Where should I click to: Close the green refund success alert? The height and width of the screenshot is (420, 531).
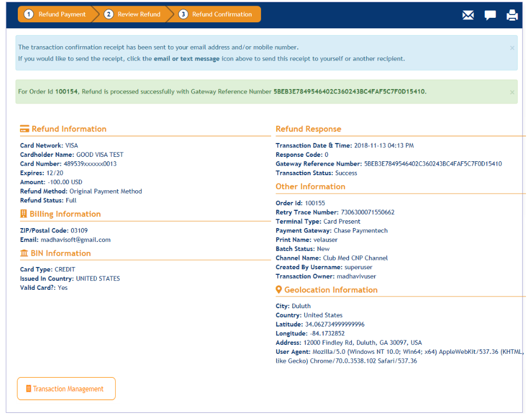(x=512, y=92)
